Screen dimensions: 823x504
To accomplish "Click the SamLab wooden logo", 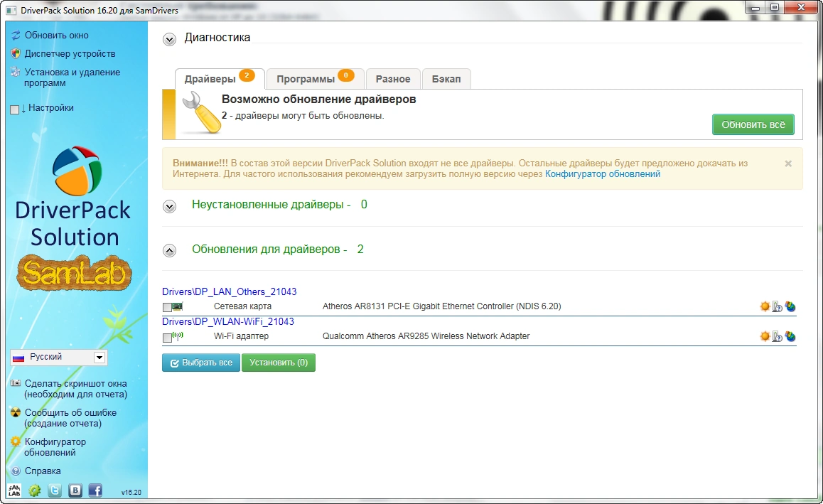I will coord(74,272).
